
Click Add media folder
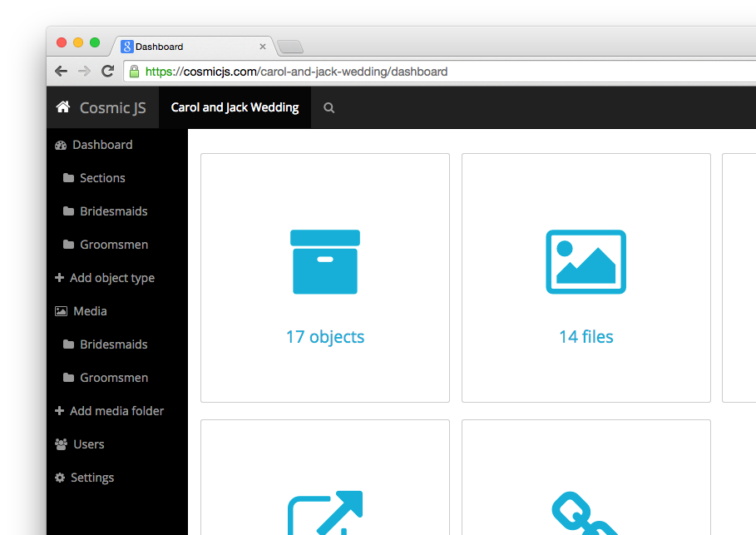point(116,411)
